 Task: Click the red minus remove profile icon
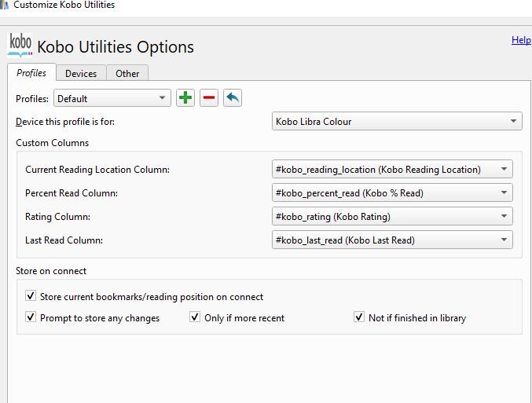[208, 98]
